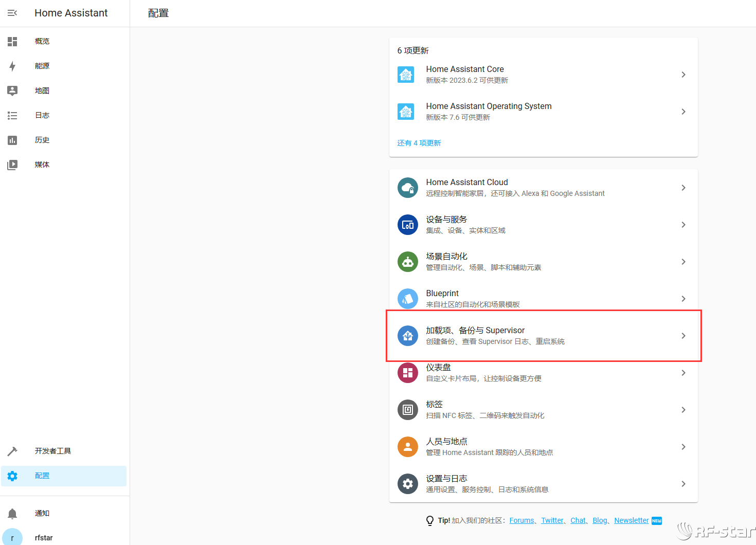Open 日志 in the sidebar
The image size is (756, 545).
click(64, 115)
